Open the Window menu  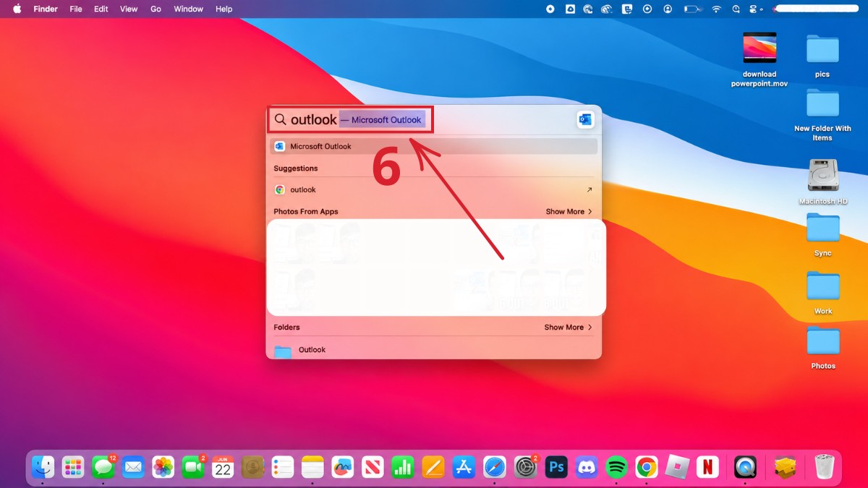point(189,9)
